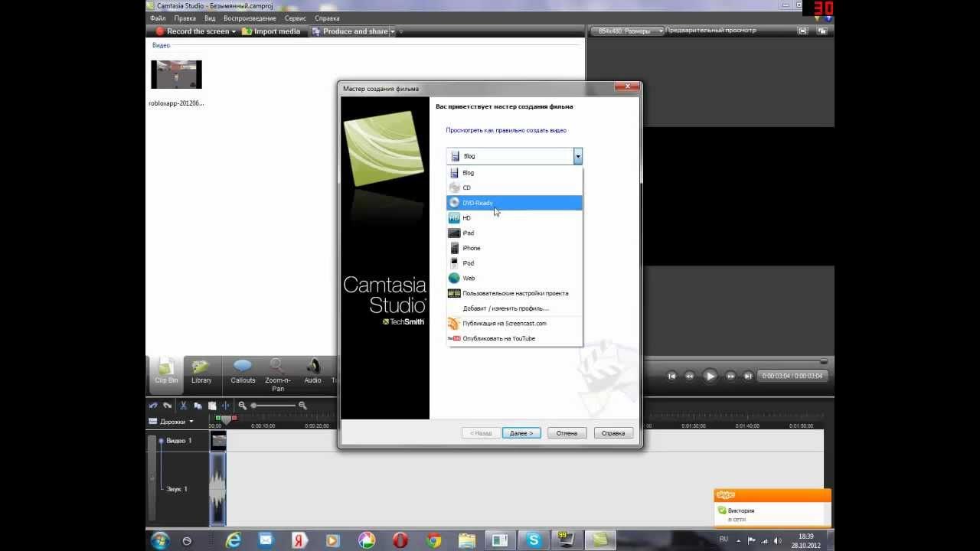The height and width of the screenshot is (551, 980).
Task: Click the Отмена button
Action: coord(567,433)
